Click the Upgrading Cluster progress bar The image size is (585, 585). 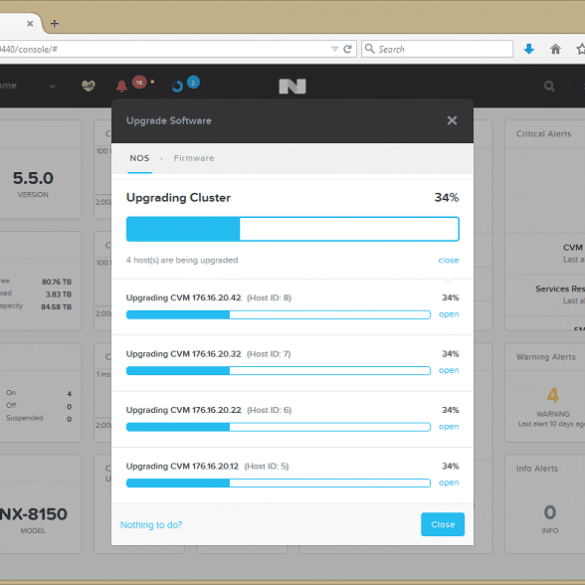click(x=292, y=229)
